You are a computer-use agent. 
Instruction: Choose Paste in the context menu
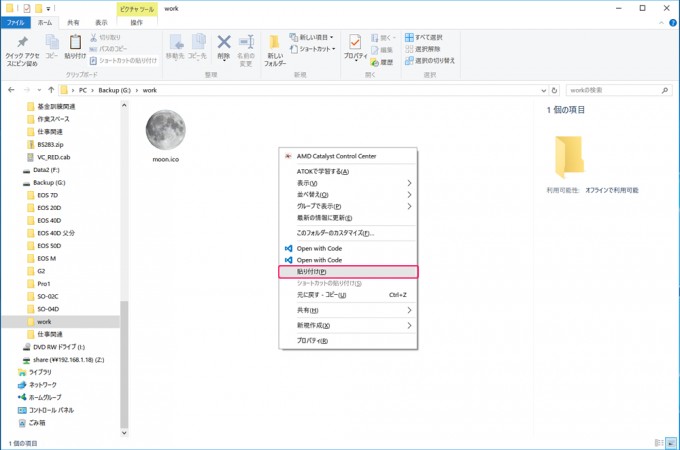pos(348,272)
